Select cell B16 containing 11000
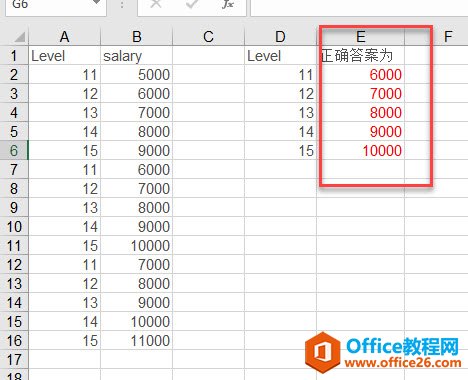 click(x=137, y=340)
